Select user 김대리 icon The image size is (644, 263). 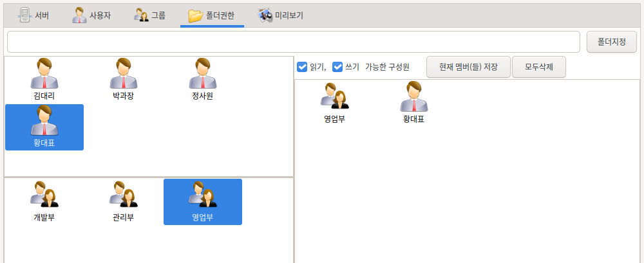point(44,80)
